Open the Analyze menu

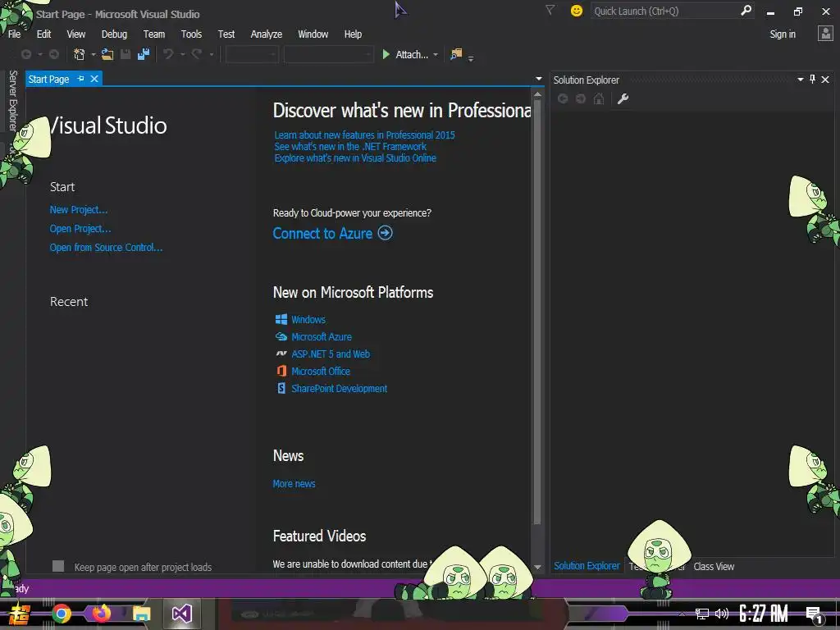click(x=267, y=34)
